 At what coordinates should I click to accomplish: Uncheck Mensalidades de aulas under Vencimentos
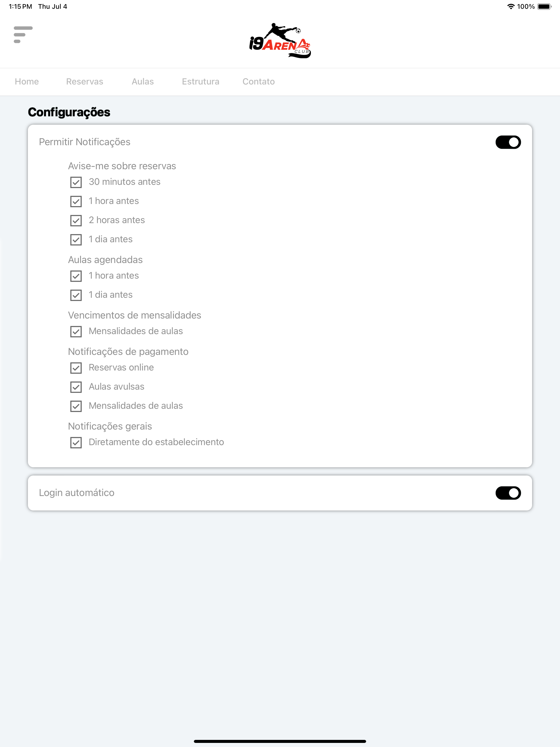click(76, 332)
